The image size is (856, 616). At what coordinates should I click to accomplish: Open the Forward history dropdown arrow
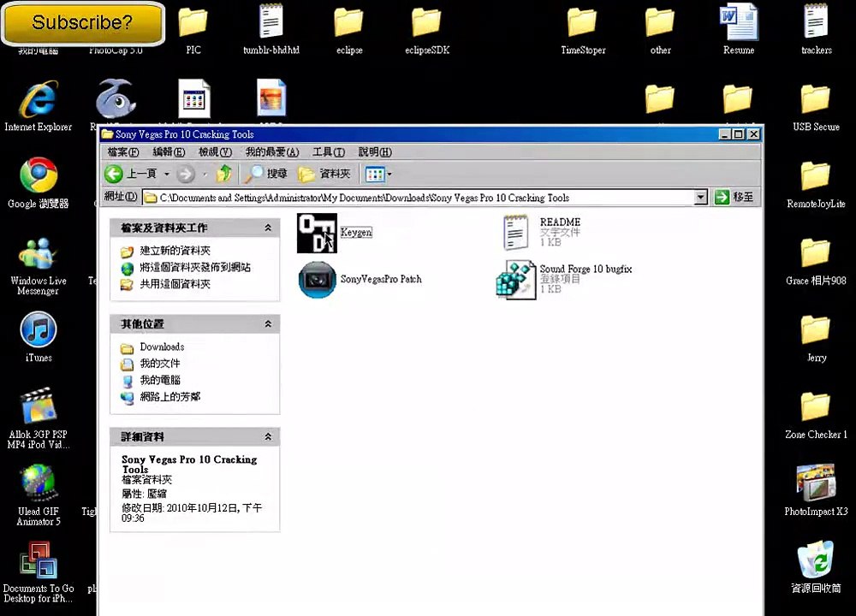click(205, 175)
